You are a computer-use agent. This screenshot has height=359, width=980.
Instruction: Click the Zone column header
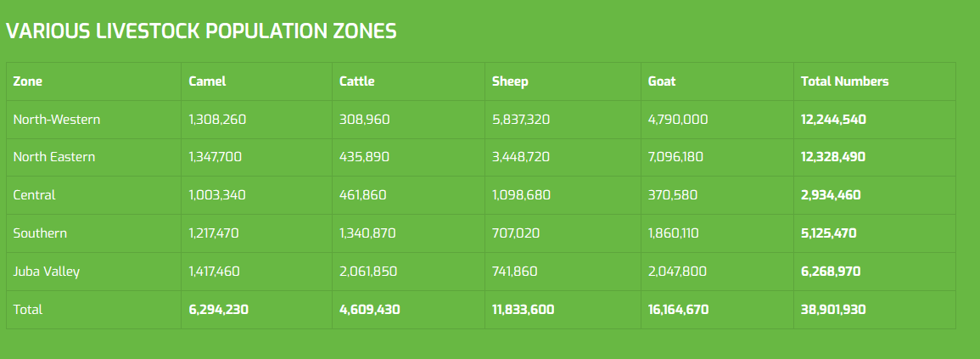28,81
